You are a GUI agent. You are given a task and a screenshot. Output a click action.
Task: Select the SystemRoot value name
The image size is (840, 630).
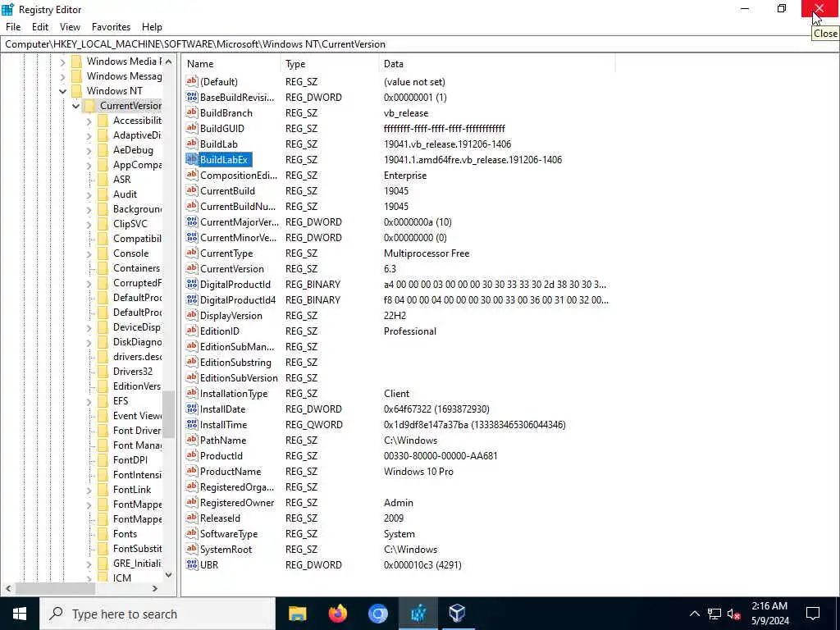coord(226,549)
